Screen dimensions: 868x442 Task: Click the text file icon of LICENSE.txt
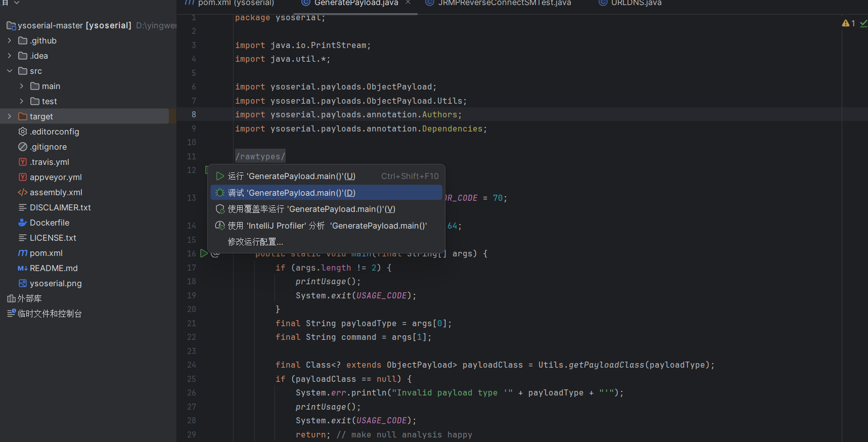pos(23,238)
